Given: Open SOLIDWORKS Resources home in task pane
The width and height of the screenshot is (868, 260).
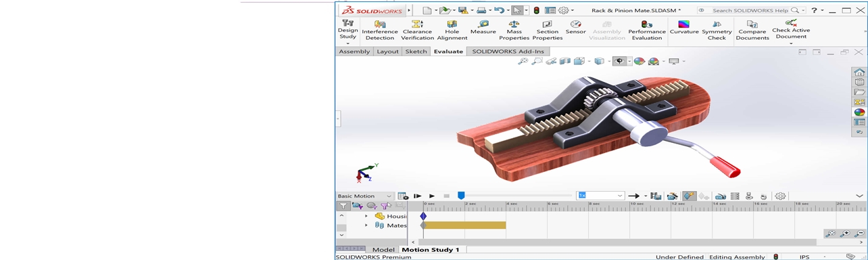Looking at the screenshot, I should click(x=859, y=72).
